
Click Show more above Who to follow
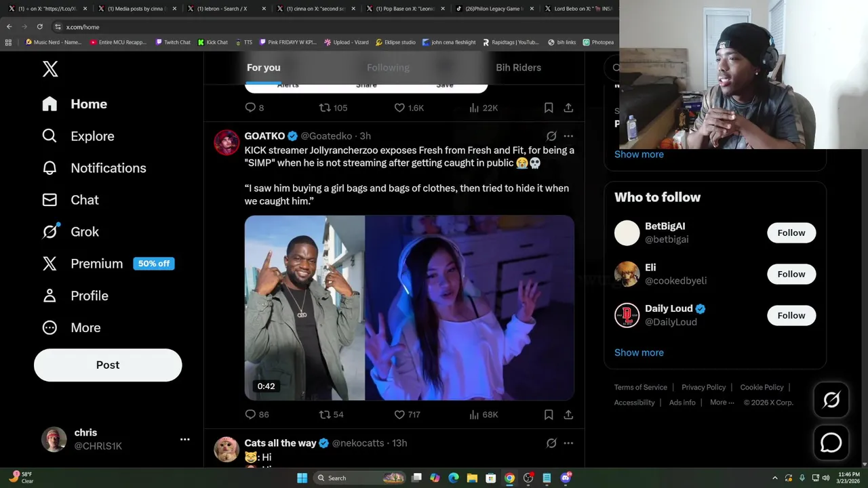pyautogui.click(x=639, y=154)
